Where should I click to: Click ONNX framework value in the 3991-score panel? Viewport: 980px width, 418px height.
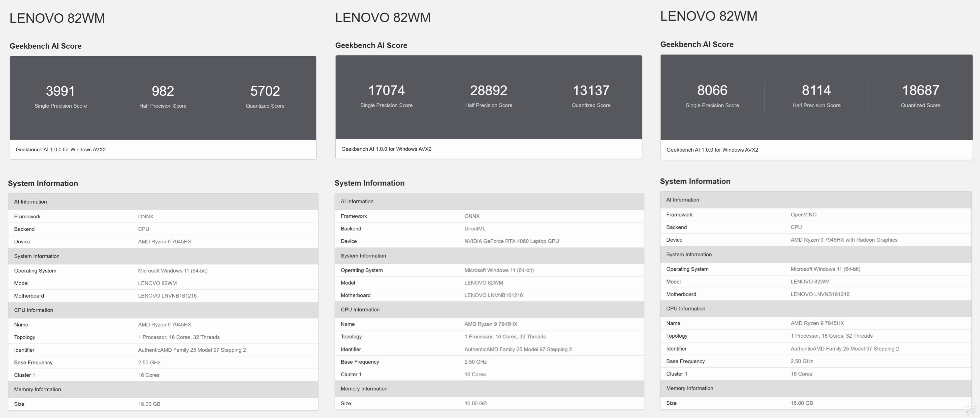click(146, 216)
